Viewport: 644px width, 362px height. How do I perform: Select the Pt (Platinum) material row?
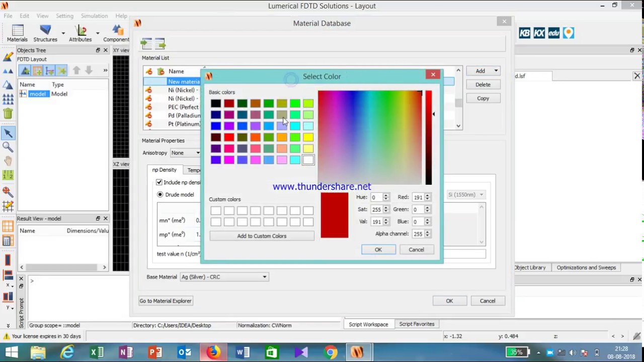click(184, 124)
